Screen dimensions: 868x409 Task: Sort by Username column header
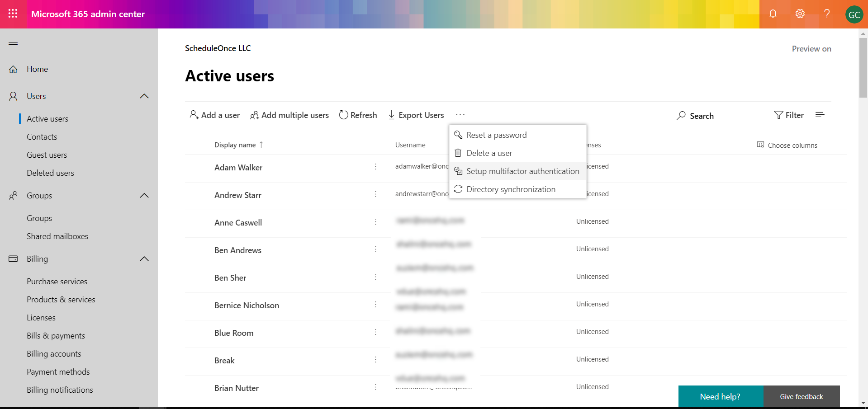pos(410,145)
